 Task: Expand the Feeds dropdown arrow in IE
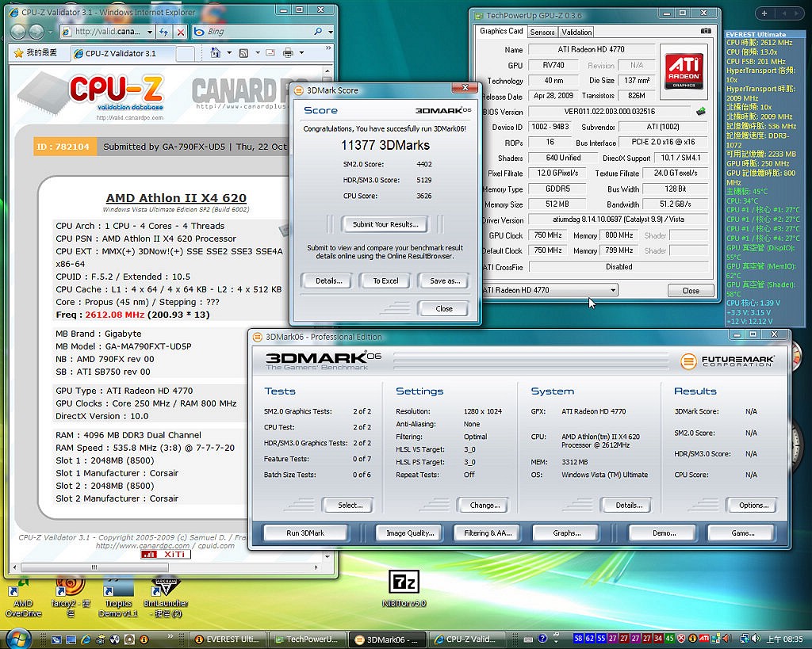pyautogui.click(x=257, y=53)
